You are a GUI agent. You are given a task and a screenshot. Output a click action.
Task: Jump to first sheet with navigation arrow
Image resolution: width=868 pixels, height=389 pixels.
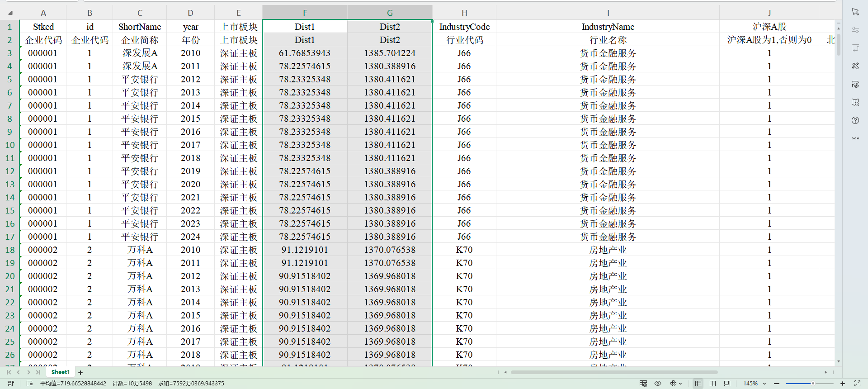click(9, 372)
